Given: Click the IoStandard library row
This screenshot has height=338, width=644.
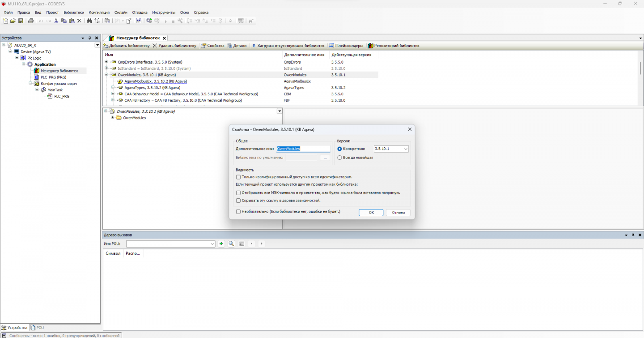Looking at the screenshot, I should pyautogui.click(x=241, y=68).
